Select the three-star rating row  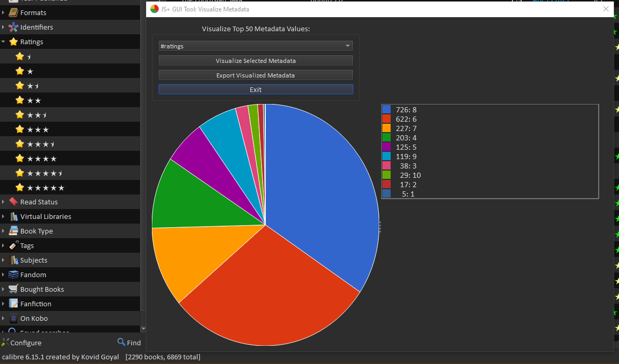[x=70, y=129]
